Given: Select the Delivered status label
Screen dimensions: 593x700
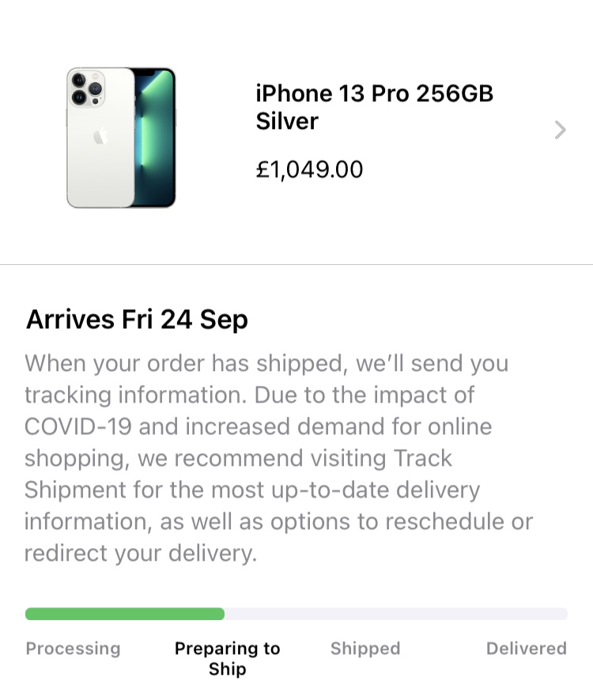Looking at the screenshot, I should pyautogui.click(x=527, y=649).
